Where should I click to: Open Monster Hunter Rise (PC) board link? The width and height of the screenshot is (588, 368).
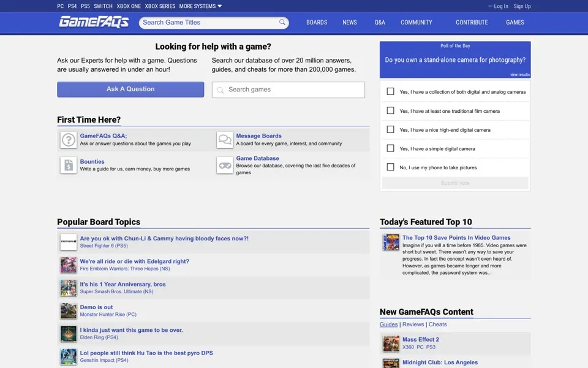108,315
